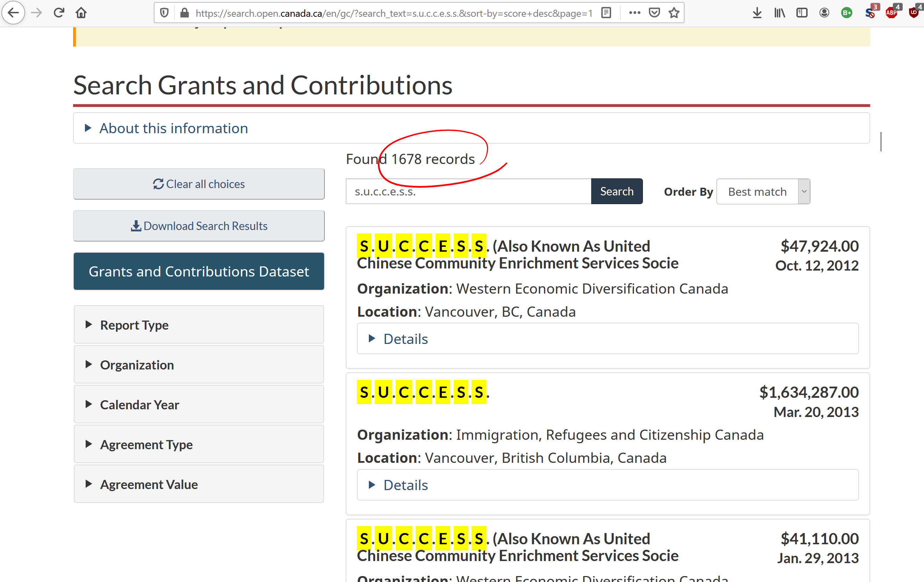924x582 pixels.
Task: Open the uBlock Origin extension
Action: [x=915, y=12]
